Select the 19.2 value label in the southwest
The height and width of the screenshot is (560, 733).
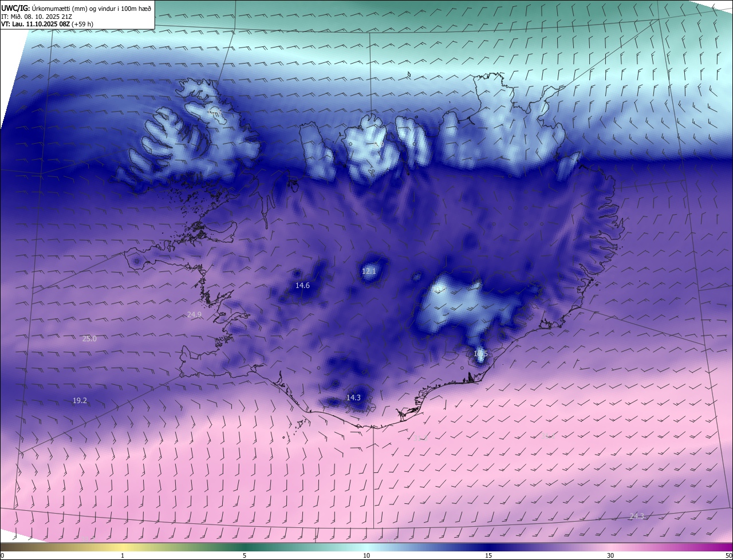point(80,400)
